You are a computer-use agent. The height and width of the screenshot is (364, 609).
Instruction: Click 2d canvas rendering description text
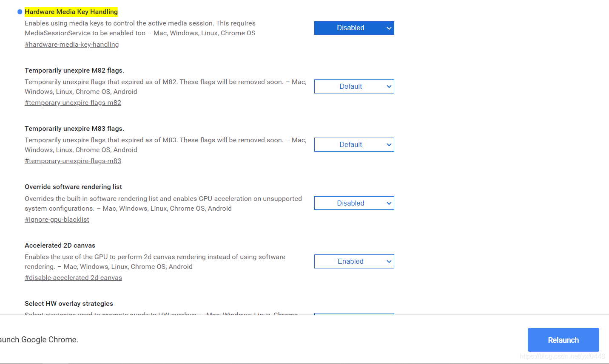[155, 262]
